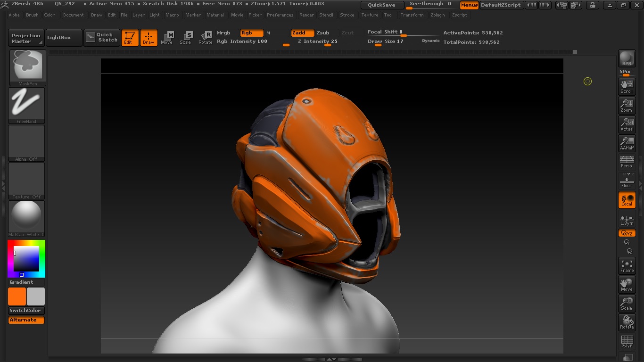Toggle the Menus button
The height and width of the screenshot is (362, 644).
[x=469, y=5]
